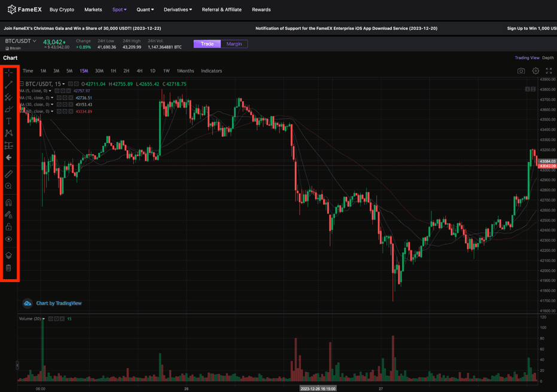Viewport: 557px width, 392px height.
Task: Hide all drawings with eye icon
Action: click(x=9, y=240)
